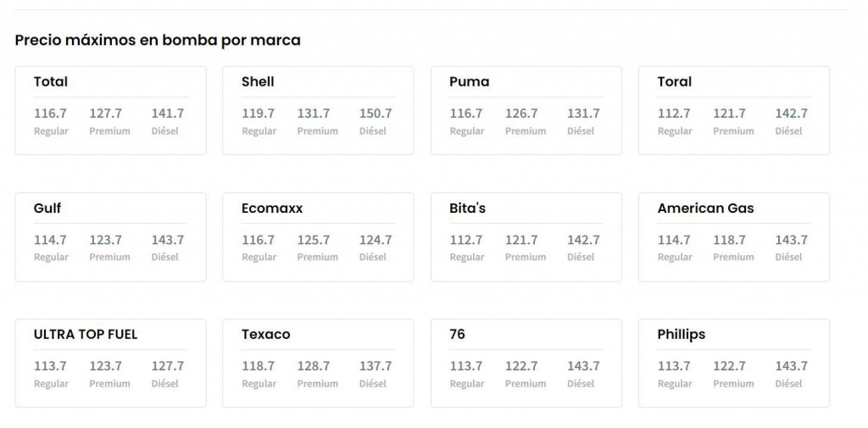The image size is (868, 428).
Task: Open the Phillips brand card heading
Action: pyautogui.click(x=681, y=334)
